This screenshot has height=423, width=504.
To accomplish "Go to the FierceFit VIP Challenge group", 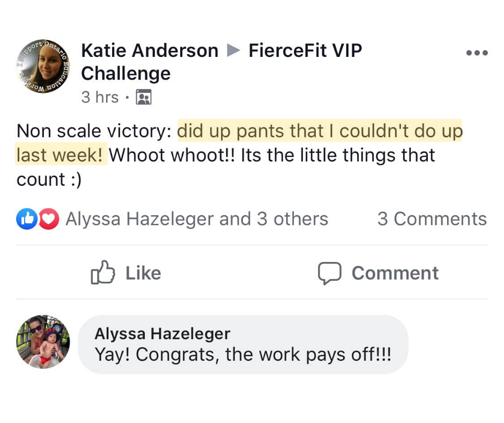I will 305,51.
